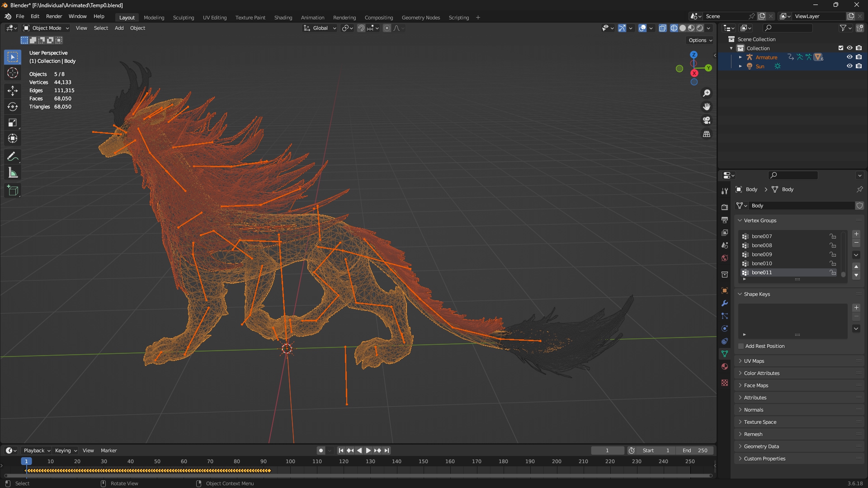Switch to the Sculpting workspace tab
The image size is (868, 488).
(183, 18)
